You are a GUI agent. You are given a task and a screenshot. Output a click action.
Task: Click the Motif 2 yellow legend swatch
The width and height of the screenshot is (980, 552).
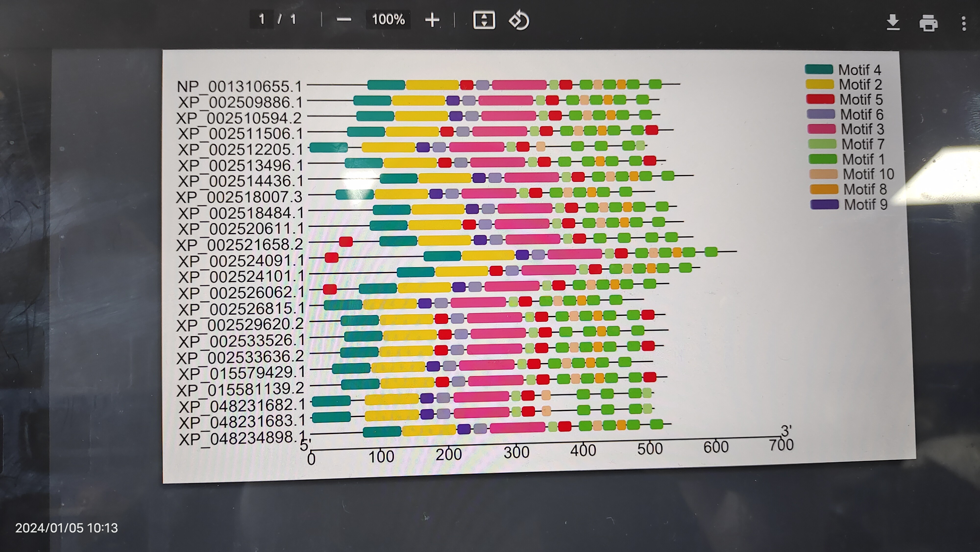click(820, 84)
